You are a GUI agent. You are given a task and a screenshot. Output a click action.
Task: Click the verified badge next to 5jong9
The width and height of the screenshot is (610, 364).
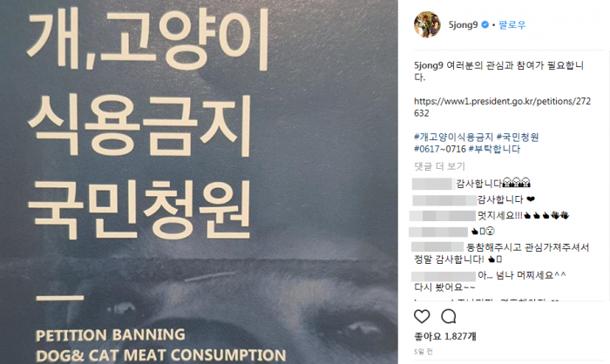coord(485,25)
